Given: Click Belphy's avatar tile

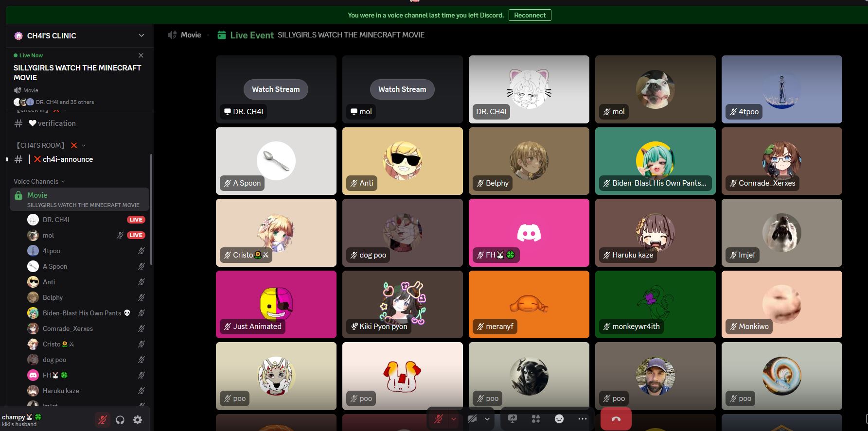Looking at the screenshot, I should [529, 161].
